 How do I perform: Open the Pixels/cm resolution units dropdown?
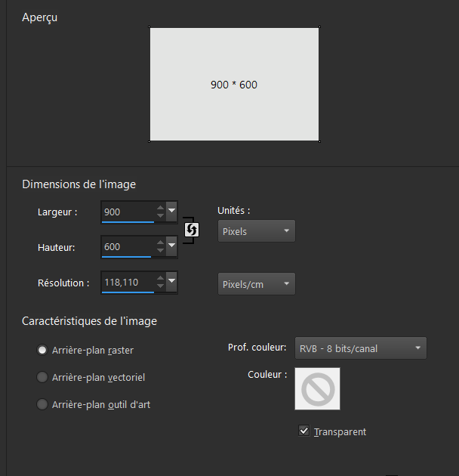pyautogui.click(x=256, y=284)
